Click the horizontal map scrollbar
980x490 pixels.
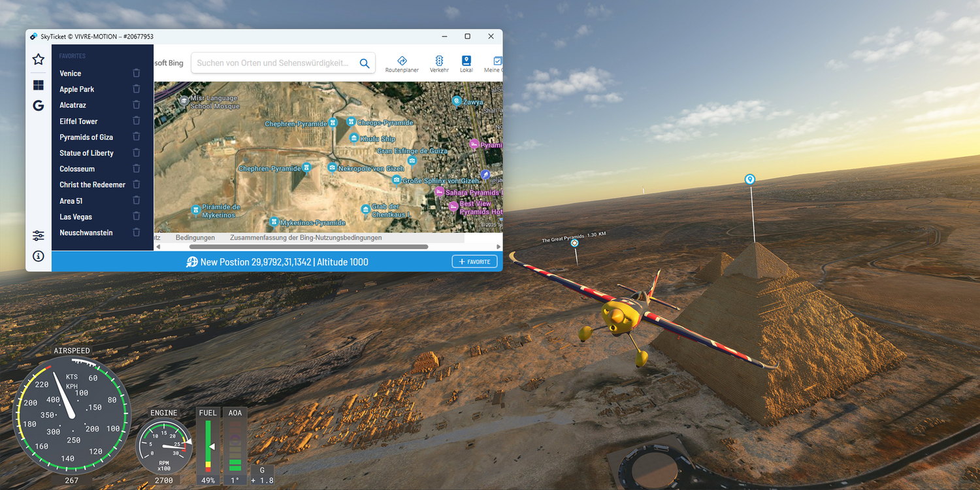pyautogui.click(x=308, y=247)
